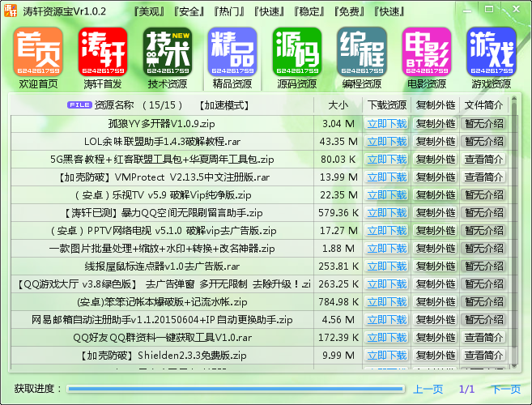Download QQ游戏大厅 v3.8绿色版
This screenshot has width=532, height=405.
click(x=387, y=283)
